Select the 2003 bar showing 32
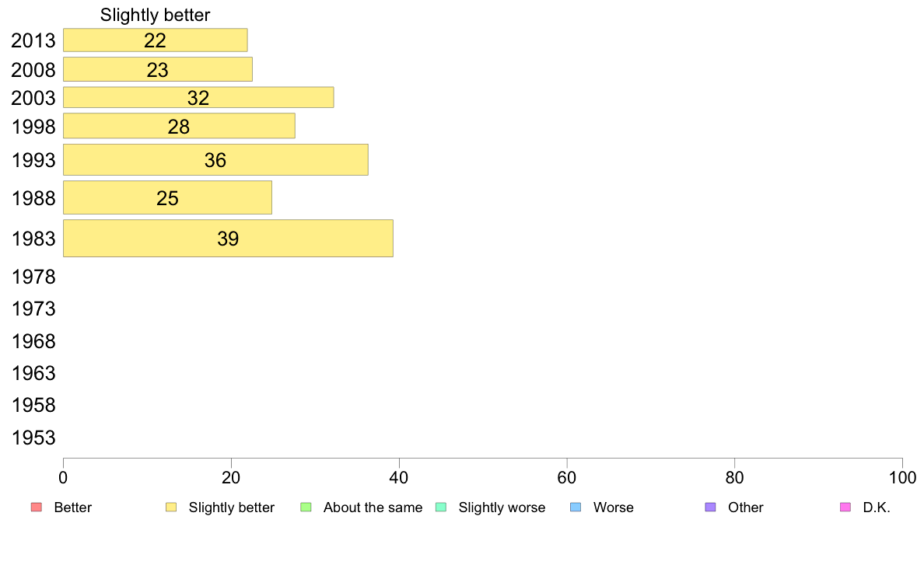Screen dimensions: 924x572 pyautogui.click(x=198, y=97)
